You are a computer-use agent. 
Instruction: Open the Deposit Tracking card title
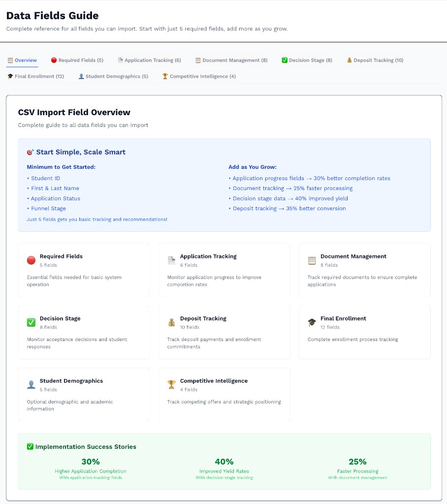tap(203, 318)
